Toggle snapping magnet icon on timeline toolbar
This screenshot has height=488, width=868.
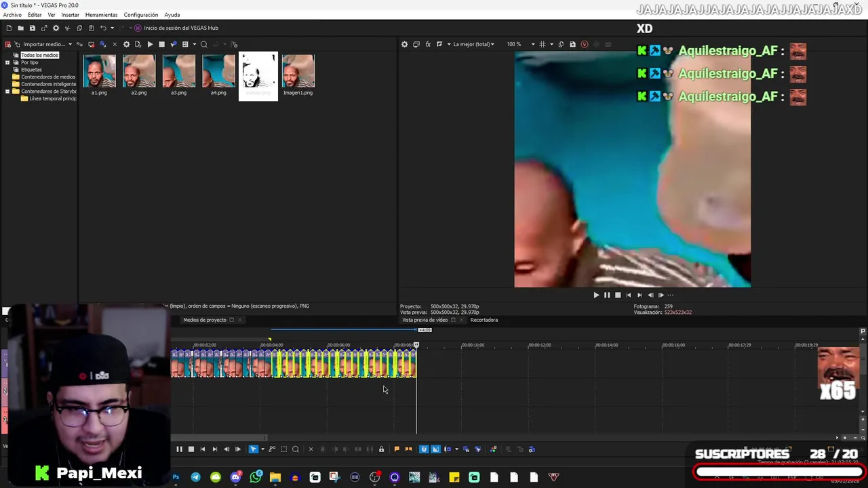point(424,449)
